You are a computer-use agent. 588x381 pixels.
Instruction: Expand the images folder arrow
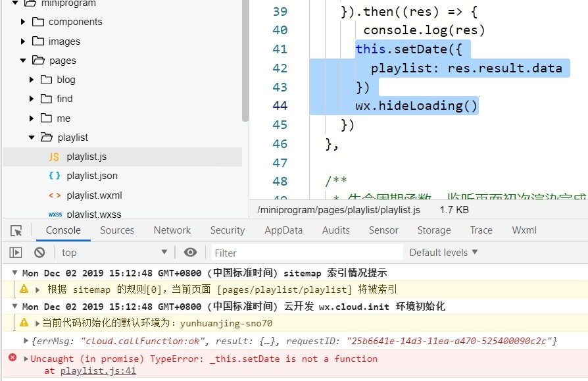[x=23, y=41]
